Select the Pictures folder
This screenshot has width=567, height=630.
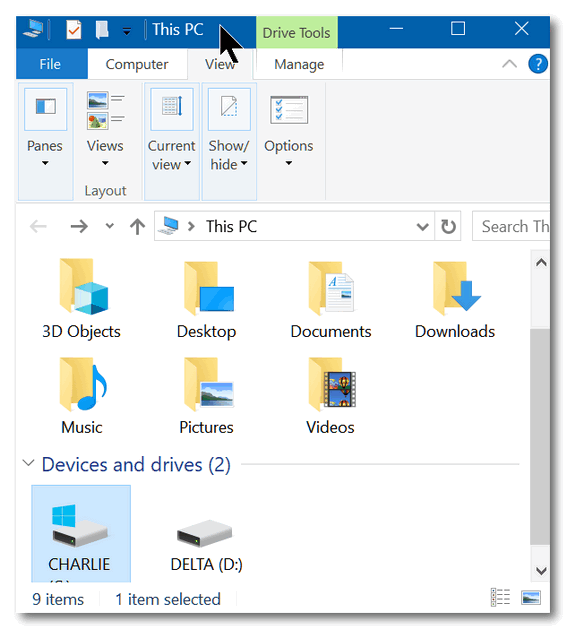[x=207, y=395]
